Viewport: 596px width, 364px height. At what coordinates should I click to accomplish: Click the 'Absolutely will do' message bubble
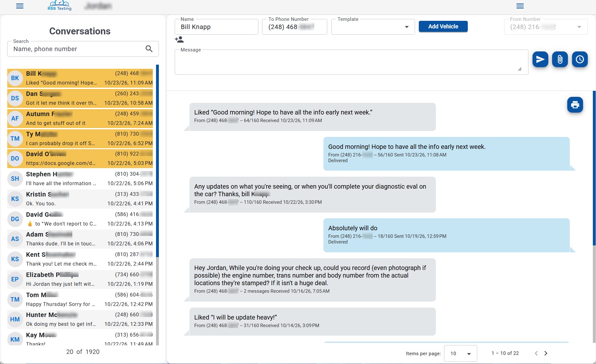click(x=446, y=235)
